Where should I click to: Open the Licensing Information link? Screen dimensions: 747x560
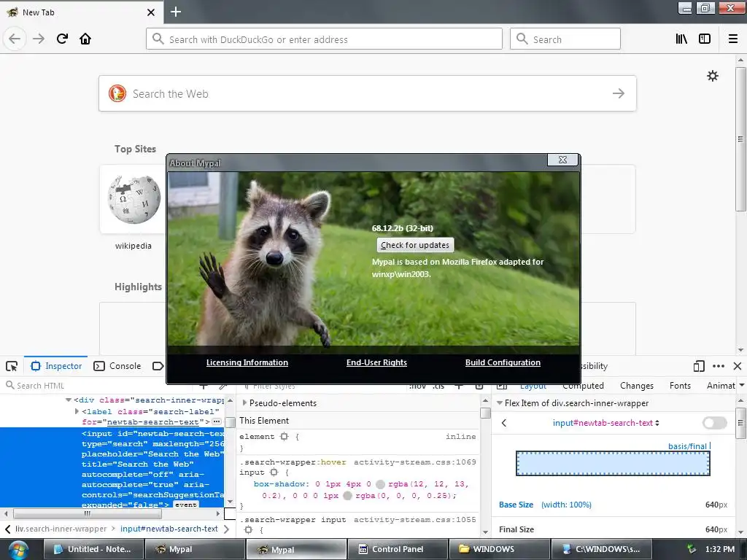(247, 362)
